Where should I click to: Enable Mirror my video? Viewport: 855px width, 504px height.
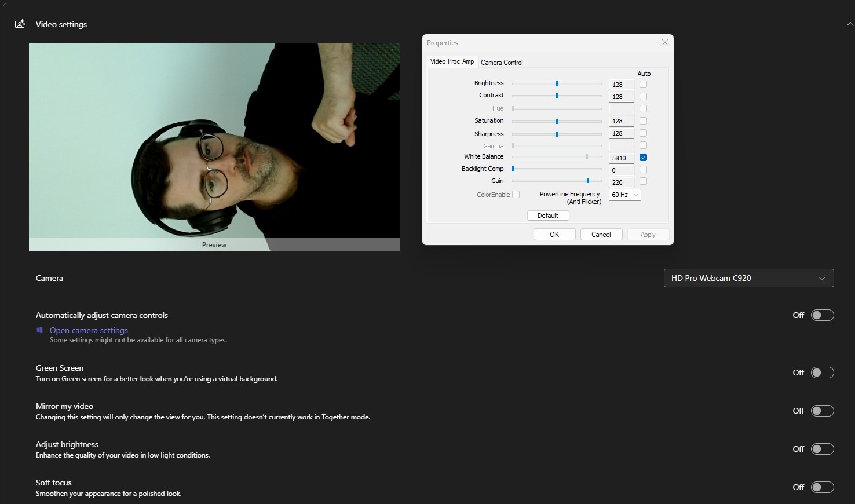pyautogui.click(x=821, y=411)
